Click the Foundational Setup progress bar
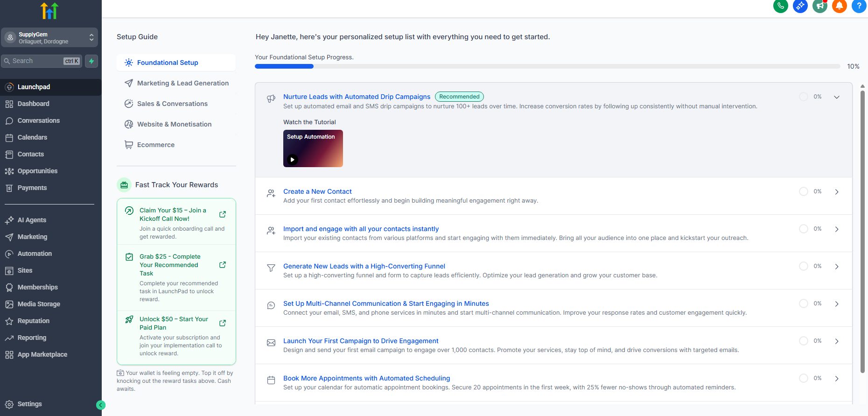Screen dimensions: 868x416 tap(547, 66)
